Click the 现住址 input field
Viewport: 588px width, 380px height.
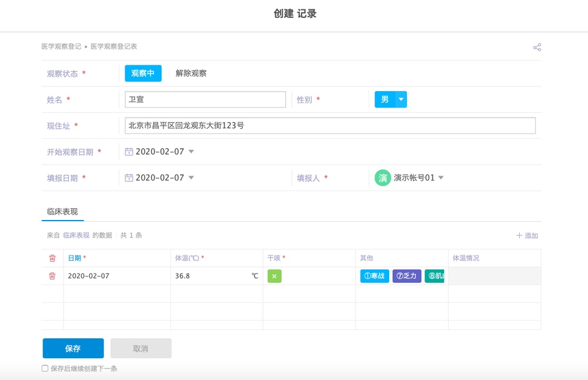(330, 126)
